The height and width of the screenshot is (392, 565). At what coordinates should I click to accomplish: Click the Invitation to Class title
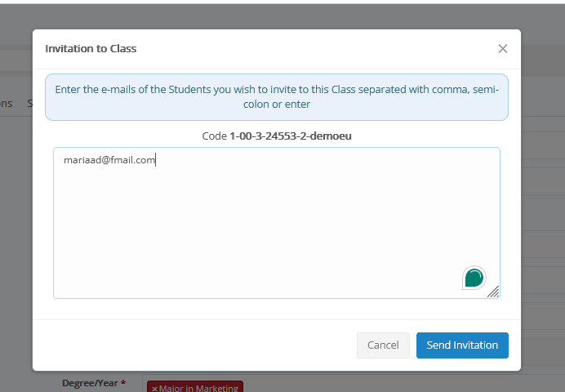click(91, 49)
